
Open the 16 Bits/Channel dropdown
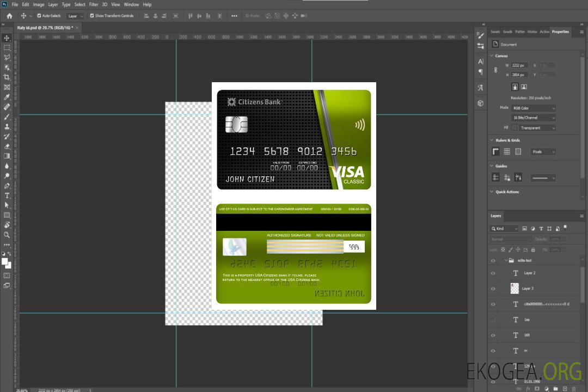tap(533, 118)
